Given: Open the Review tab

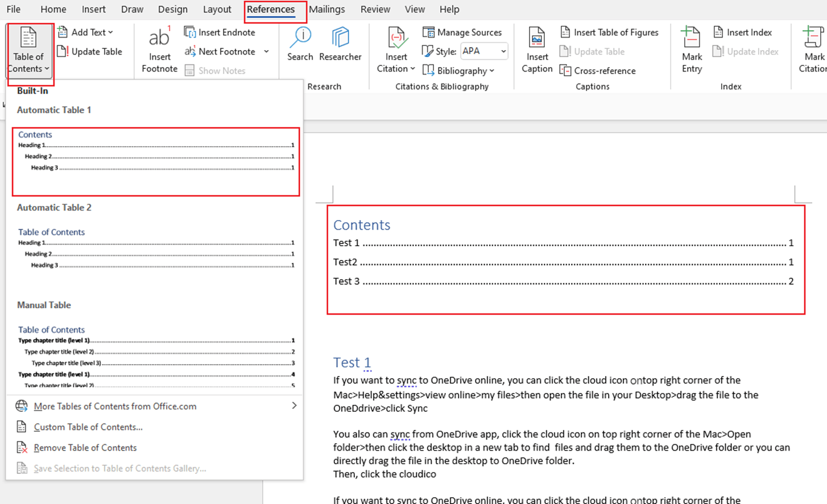Looking at the screenshot, I should (375, 10).
